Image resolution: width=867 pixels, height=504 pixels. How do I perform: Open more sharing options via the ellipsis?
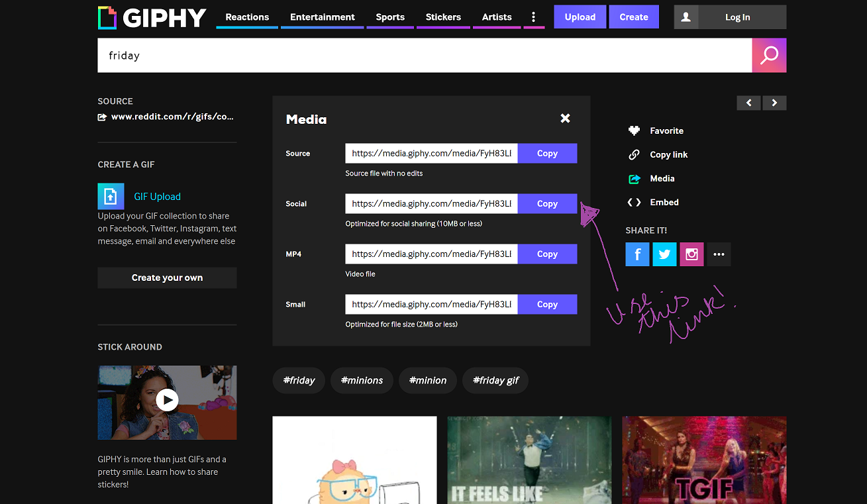point(719,254)
